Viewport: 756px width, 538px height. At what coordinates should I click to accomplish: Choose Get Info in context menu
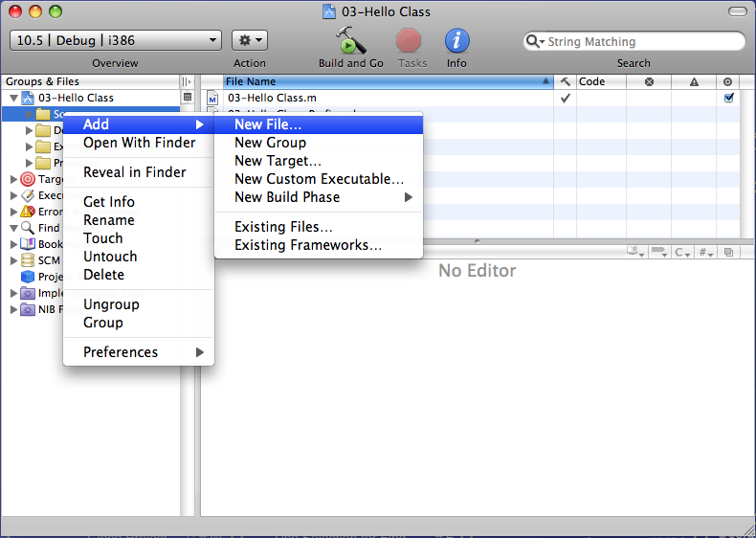(x=139, y=202)
